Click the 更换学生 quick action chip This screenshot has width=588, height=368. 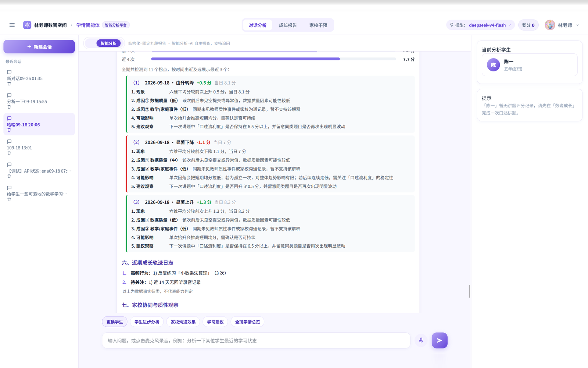click(115, 322)
